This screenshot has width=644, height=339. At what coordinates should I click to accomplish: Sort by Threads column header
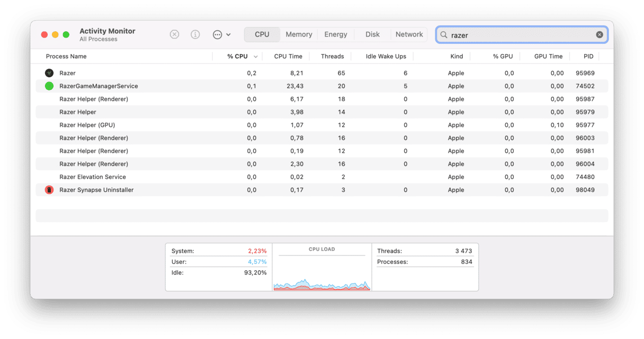point(333,57)
